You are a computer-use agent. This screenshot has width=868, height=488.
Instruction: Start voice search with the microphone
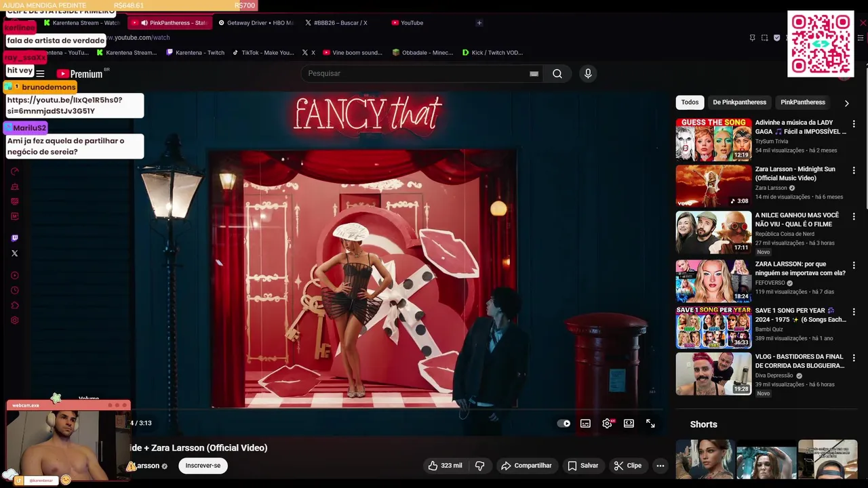[588, 73]
